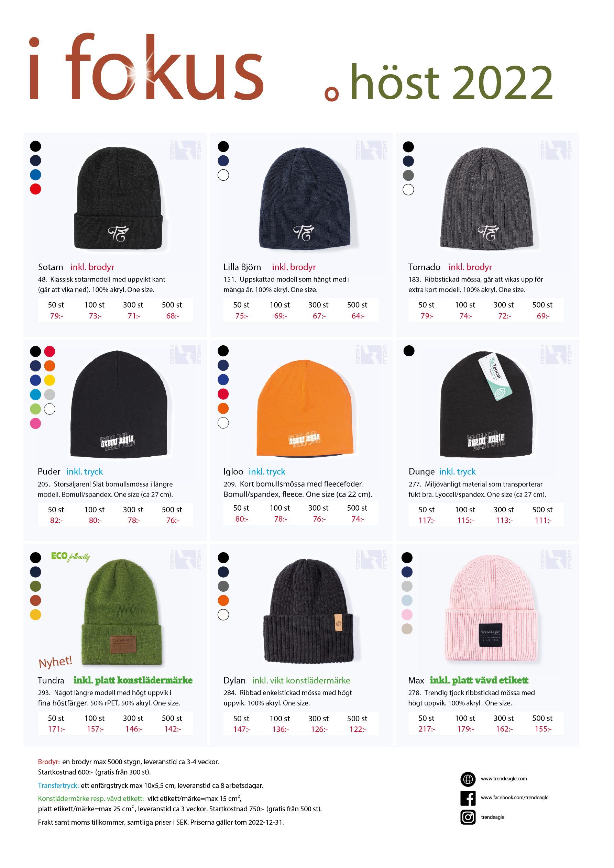This screenshot has width=614, height=868.
Task: Select the orange color dot for Igloo
Action: (223, 408)
